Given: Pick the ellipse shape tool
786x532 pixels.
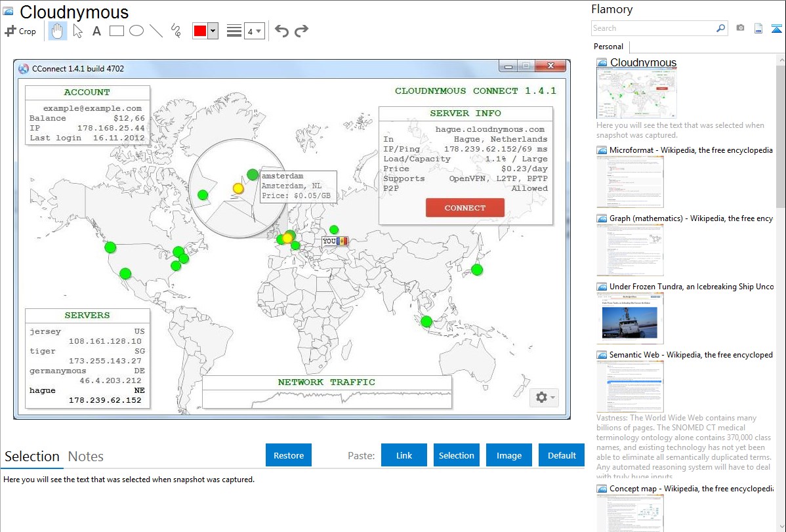Looking at the screenshot, I should point(136,31).
